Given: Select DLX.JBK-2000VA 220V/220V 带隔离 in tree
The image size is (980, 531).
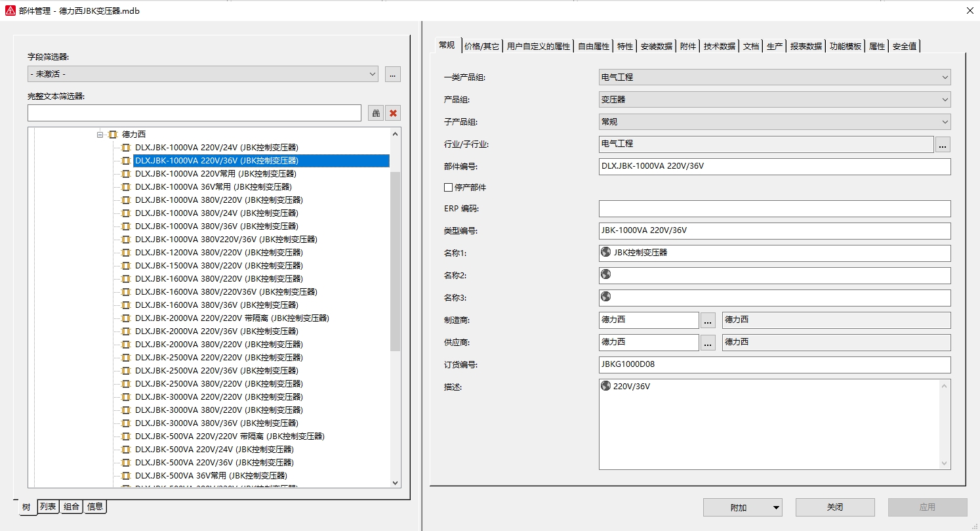Looking at the screenshot, I should pyautogui.click(x=232, y=318).
